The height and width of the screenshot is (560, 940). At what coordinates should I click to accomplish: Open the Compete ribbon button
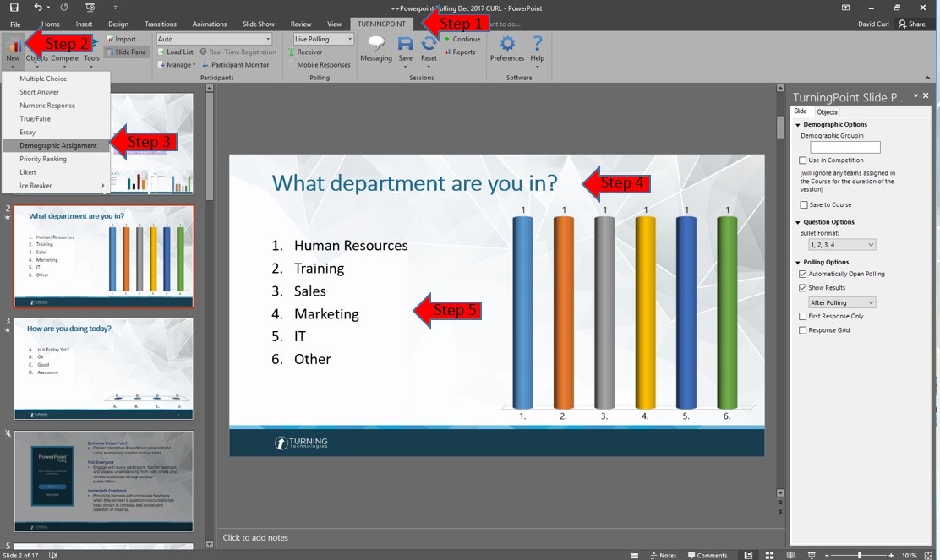[65, 58]
